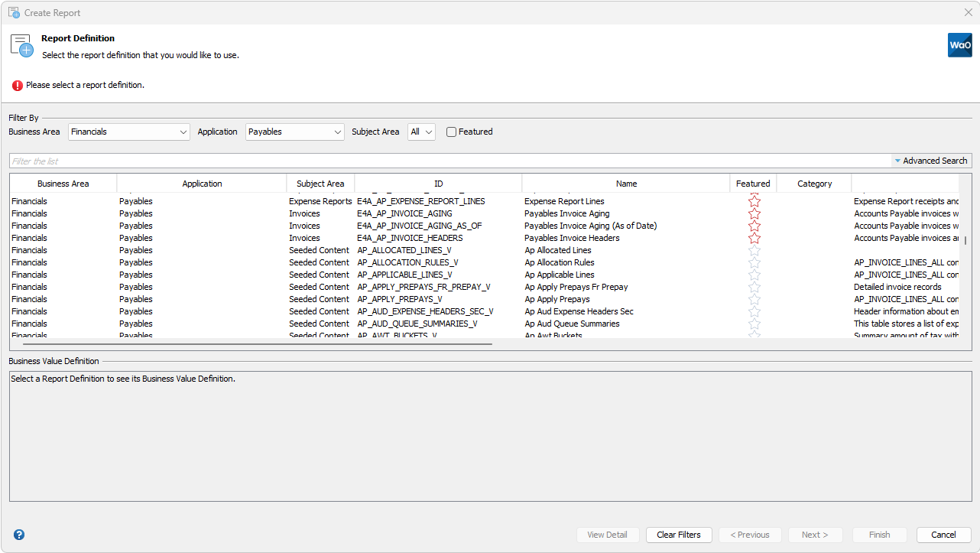Sort the list by the Name column
Viewport: 980px width, 553px height.
[x=626, y=183]
